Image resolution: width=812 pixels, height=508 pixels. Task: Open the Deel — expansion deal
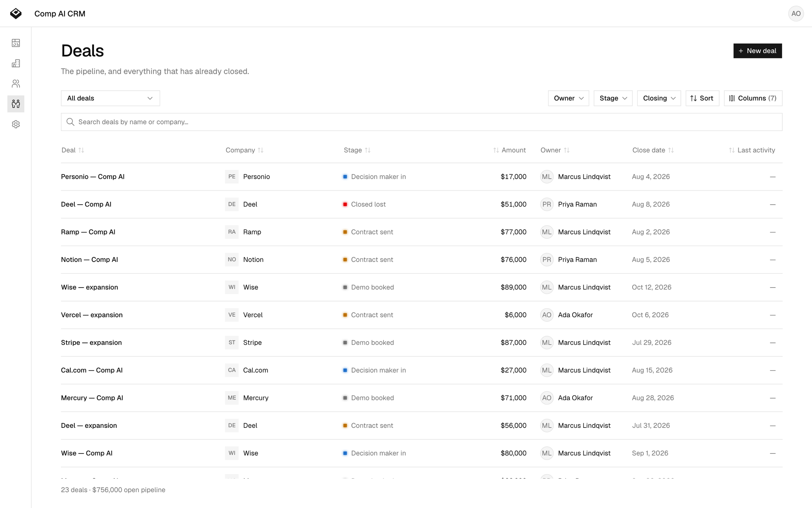click(x=89, y=426)
